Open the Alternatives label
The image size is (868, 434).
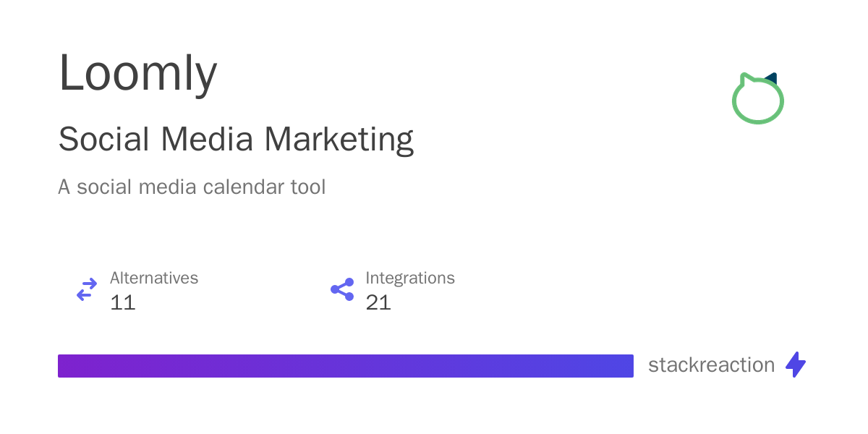(154, 278)
